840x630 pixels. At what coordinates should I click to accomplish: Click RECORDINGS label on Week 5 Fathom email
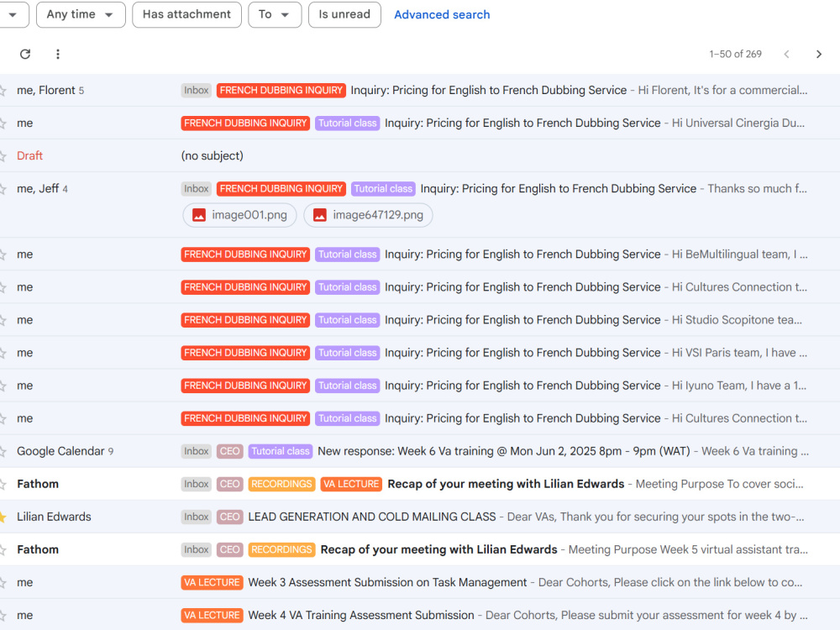coord(281,549)
